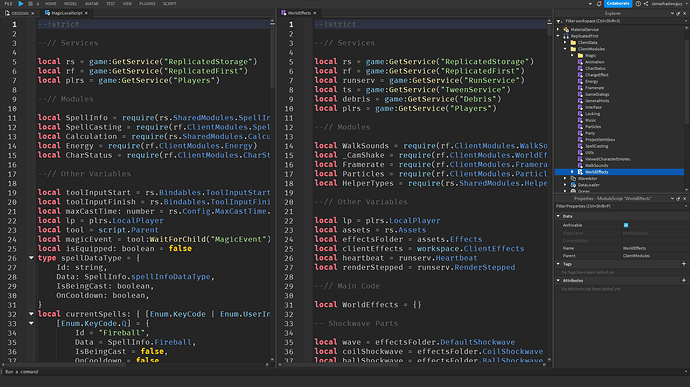Viewport: 690px width, 387px height.
Task: Open the AVATAR ribbon tab
Action: click(x=92, y=4)
